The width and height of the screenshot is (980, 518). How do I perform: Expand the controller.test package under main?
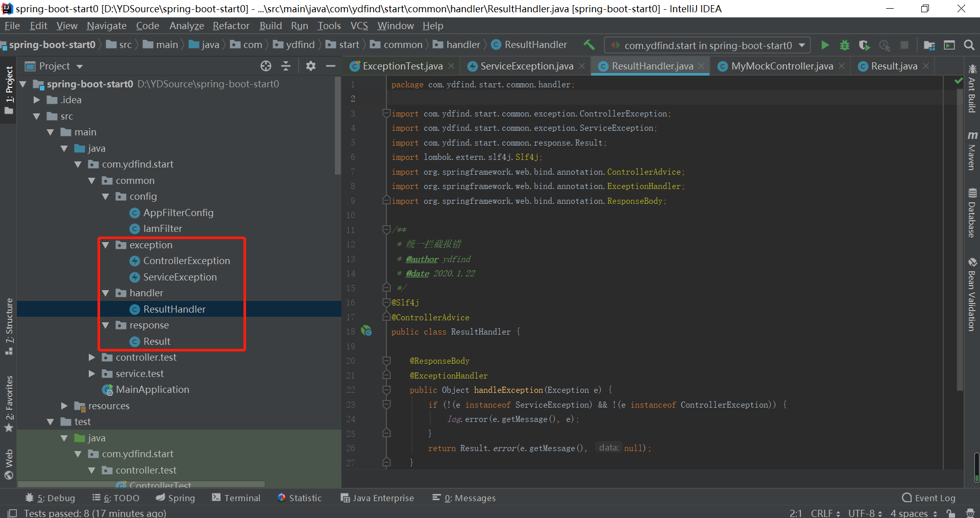[x=92, y=357]
